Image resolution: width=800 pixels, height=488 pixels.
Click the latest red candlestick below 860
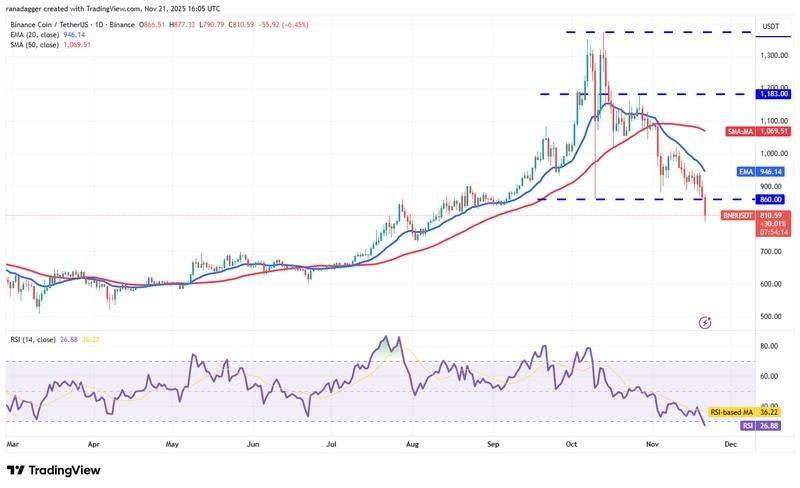(705, 205)
